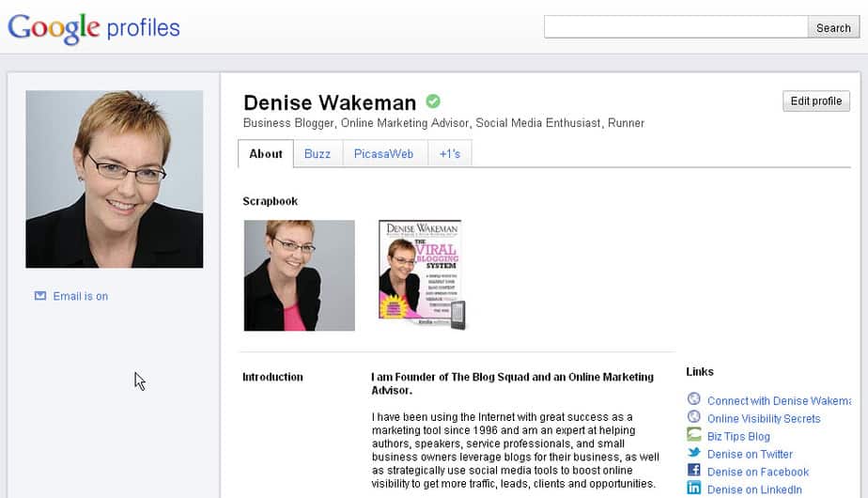Viewport: 868px width, 498px height.
Task: Click the LinkedIn icon in Links
Action: pyautogui.click(x=693, y=488)
